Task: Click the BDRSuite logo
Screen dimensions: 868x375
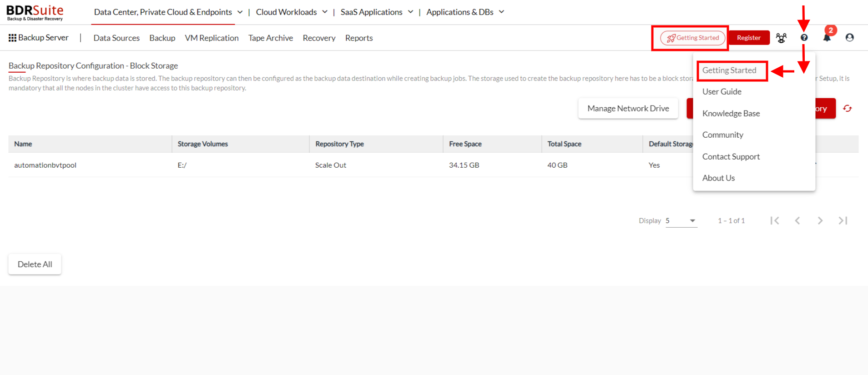Action: pyautogui.click(x=35, y=12)
